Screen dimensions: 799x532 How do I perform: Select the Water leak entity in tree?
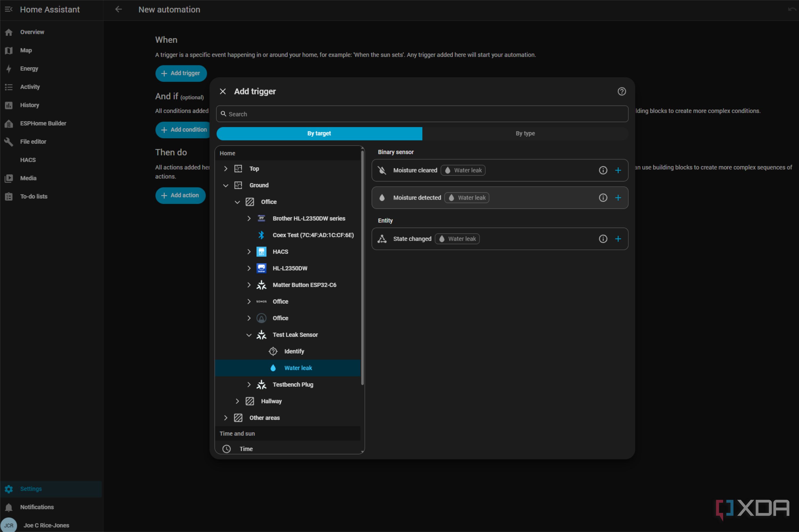coord(288,368)
